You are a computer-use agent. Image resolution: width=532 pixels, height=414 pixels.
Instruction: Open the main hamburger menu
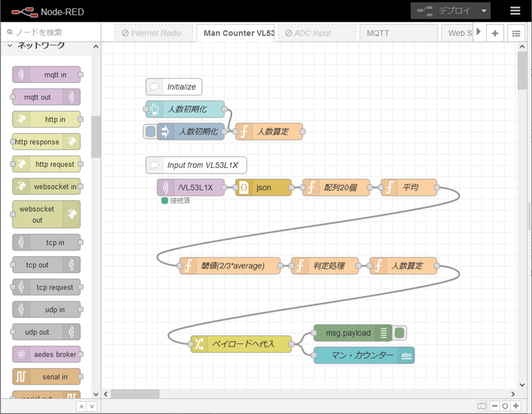515,11
